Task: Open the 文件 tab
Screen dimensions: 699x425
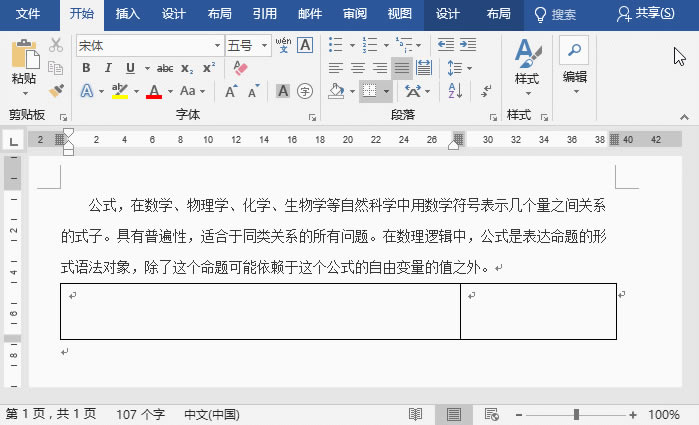Action: (28, 14)
